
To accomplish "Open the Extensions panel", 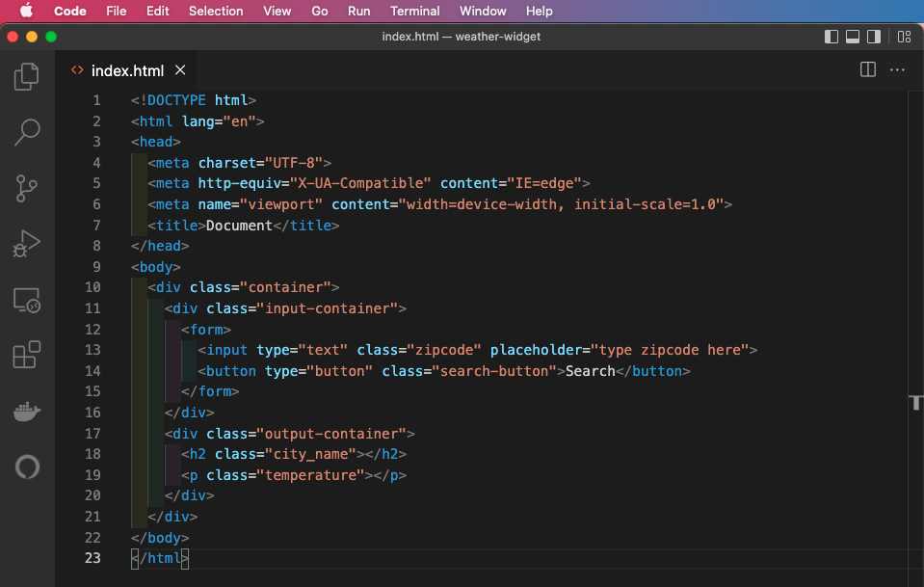I will click(x=26, y=355).
